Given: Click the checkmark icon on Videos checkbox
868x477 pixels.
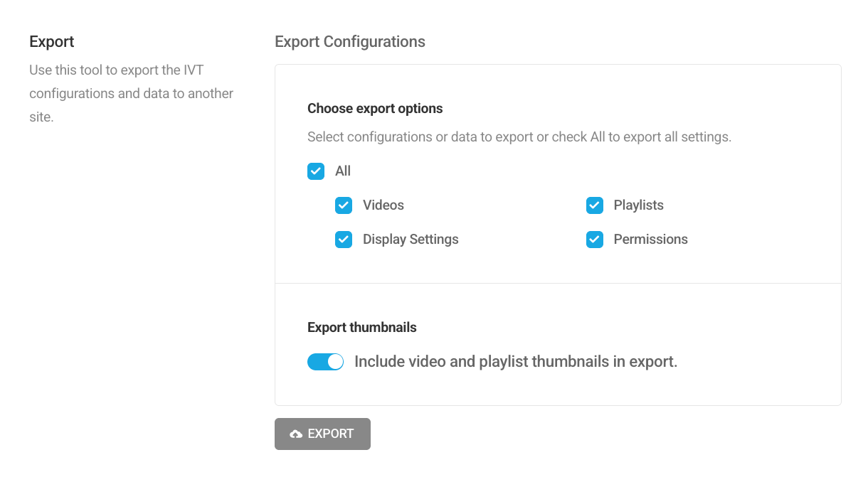Looking at the screenshot, I should (344, 205).
